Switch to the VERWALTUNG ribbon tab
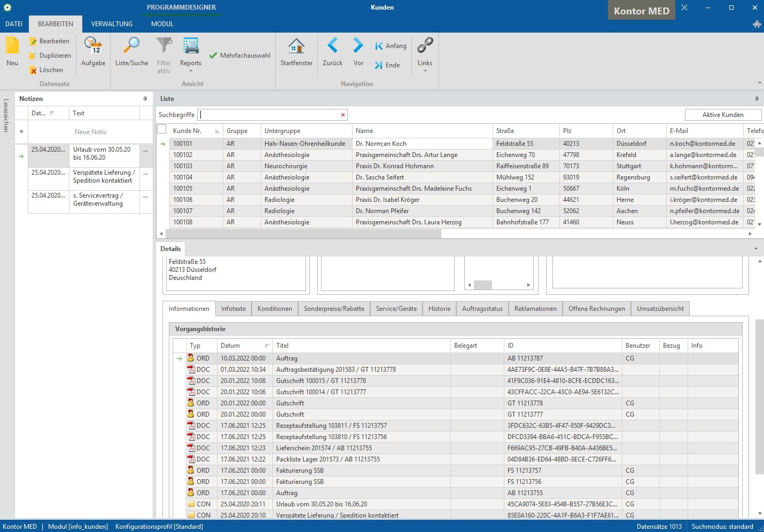764x532 pixels. pos(112,24)
